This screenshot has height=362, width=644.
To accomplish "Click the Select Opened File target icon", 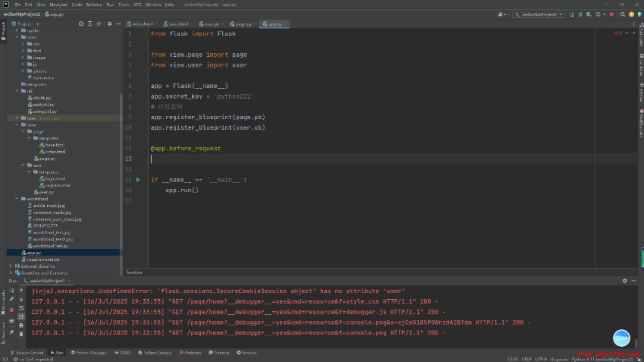I will [x=81, y=24].
